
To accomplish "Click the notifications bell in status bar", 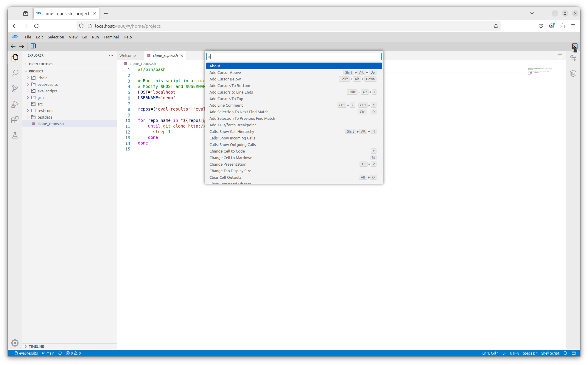I will point(565,353).
